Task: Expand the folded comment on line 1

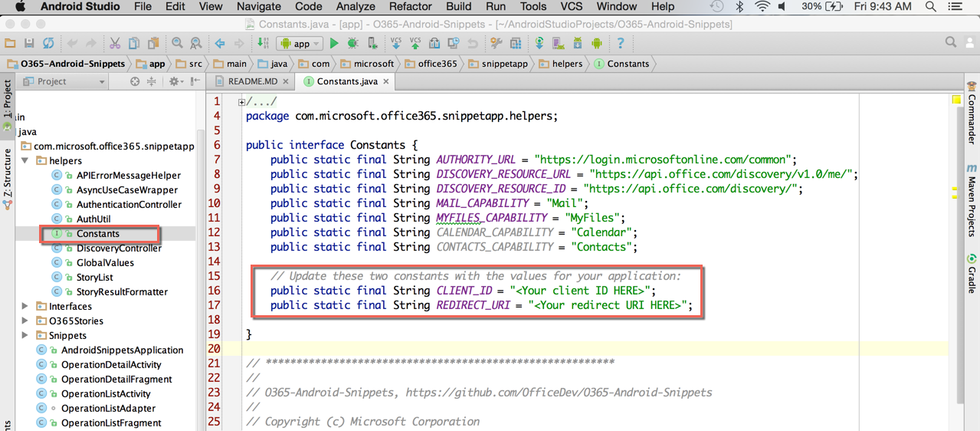Action: [241, 102]
